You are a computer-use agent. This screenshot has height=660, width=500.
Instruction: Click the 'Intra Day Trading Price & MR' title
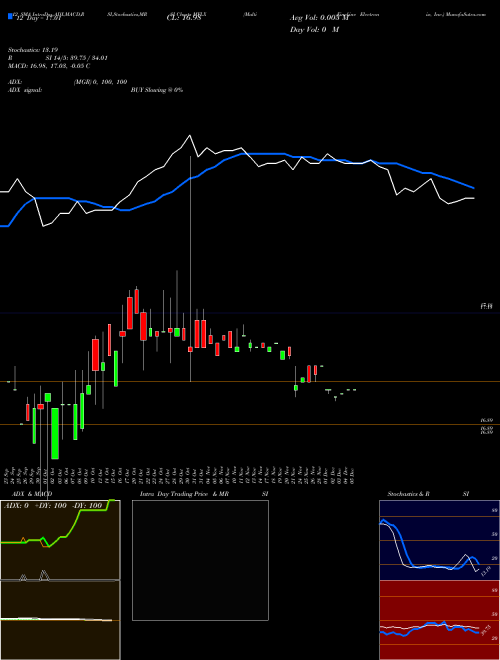point(184,494)
